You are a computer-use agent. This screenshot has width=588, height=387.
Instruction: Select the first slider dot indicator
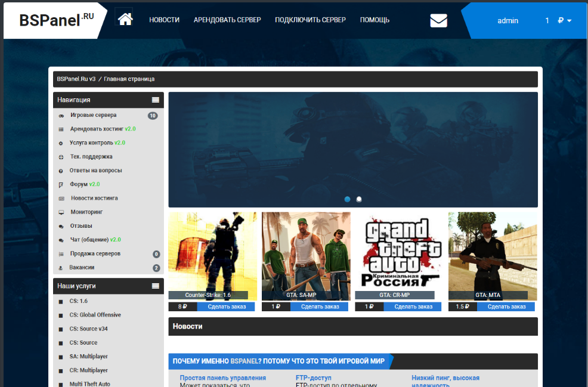tap(348, 199)
